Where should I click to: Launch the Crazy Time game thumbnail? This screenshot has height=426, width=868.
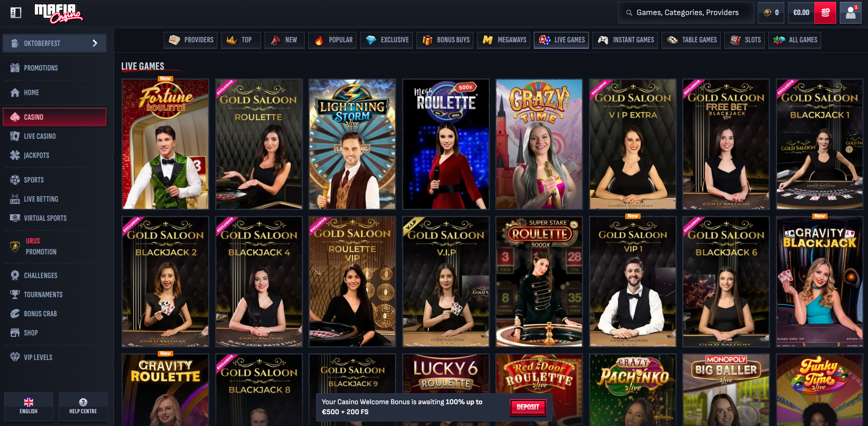[x=539, y=144]
